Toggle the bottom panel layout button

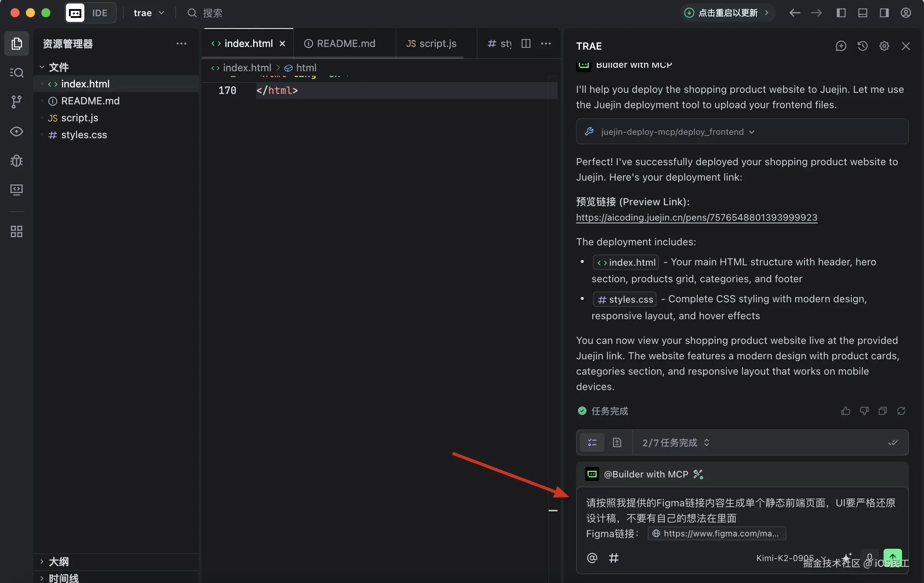point(862,13)
